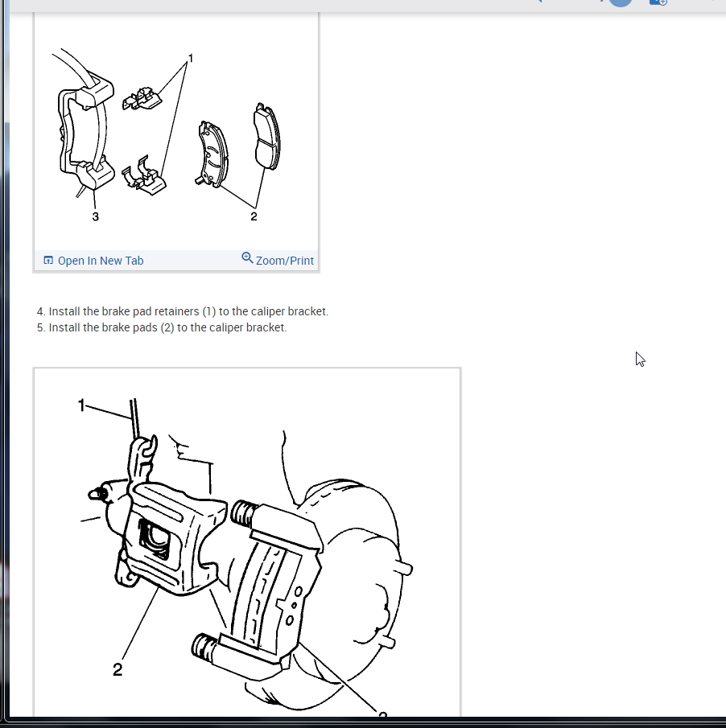This screenshot has height=728, width=726.
Task: Click the magnifier icon beside Zoom/Print
Action: tap(247, 258)
